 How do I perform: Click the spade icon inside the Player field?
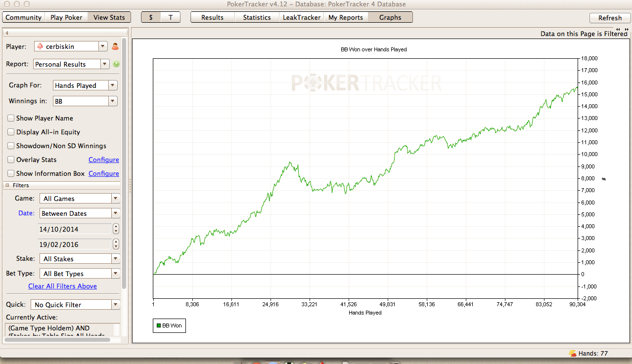coord(40,46)
